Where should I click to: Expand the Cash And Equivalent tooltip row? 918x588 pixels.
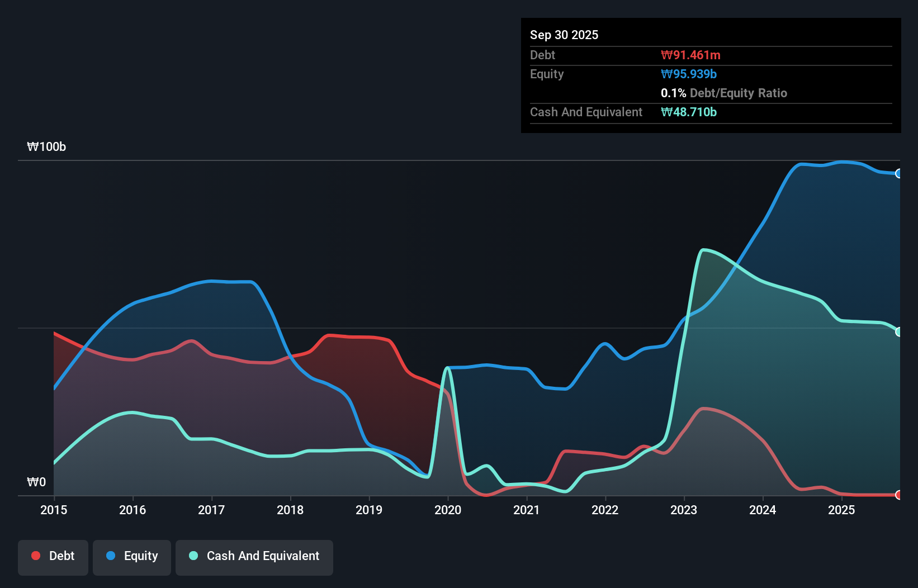pos(585,112)
